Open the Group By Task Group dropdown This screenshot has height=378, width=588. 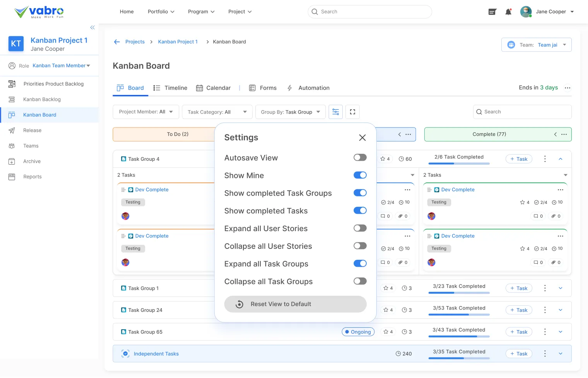[x=290, y=112]
